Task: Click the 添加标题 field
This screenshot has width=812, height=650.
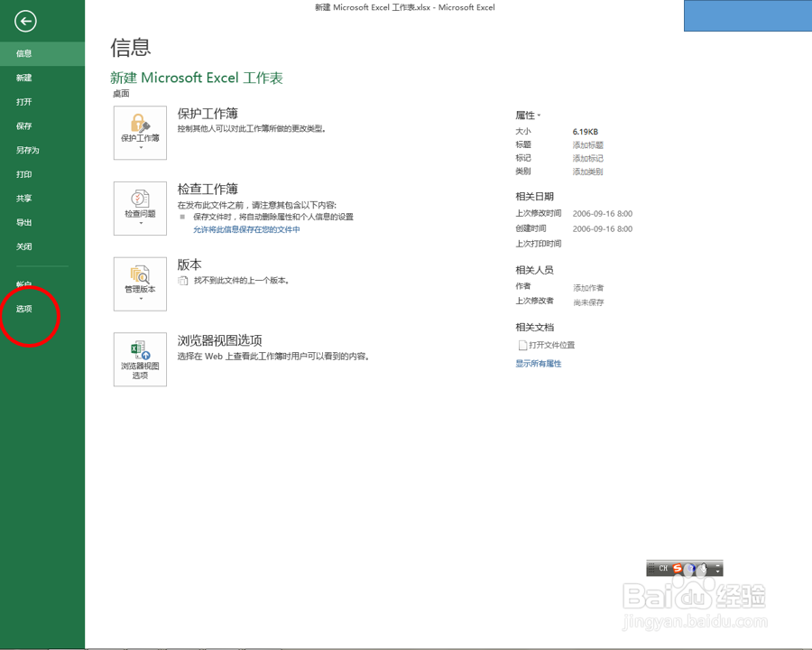Action: (587, 145)
